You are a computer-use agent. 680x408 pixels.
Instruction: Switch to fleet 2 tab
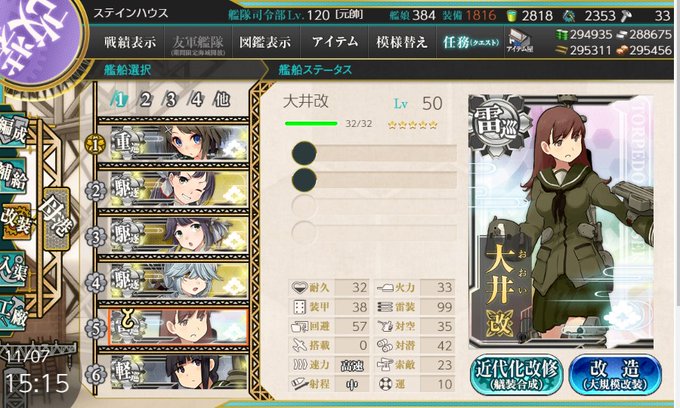point(144,100)
